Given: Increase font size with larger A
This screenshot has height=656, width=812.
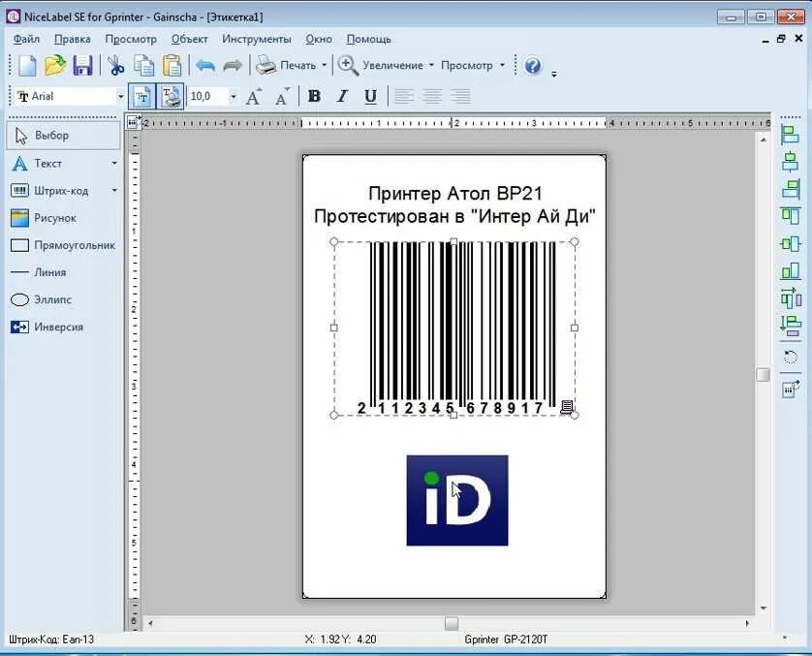Looking at the screenshot, I should tap(254, 96).
